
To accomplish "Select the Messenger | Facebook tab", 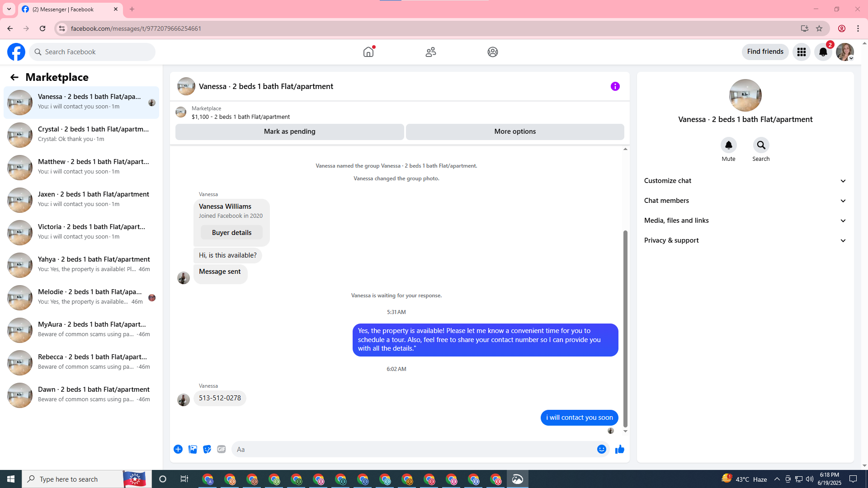I will click(70, 9).
